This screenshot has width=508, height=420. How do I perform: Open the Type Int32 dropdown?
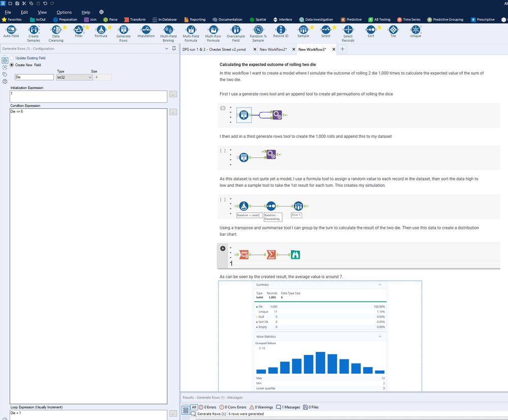tap(74, 77)
